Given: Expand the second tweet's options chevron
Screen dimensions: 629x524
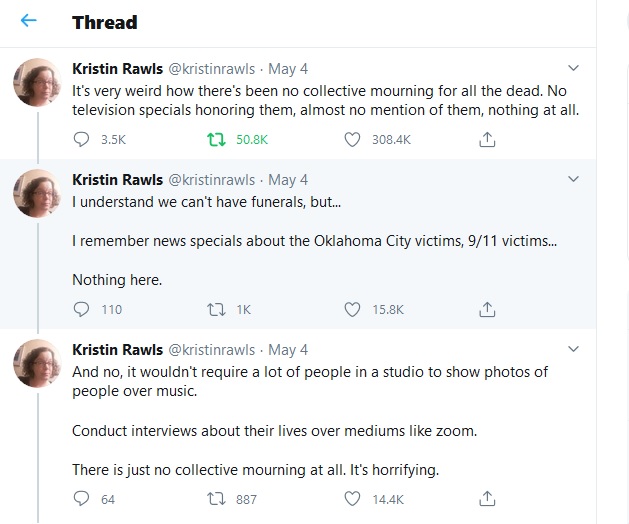Looking at the screenshot, I should (573, 179).
